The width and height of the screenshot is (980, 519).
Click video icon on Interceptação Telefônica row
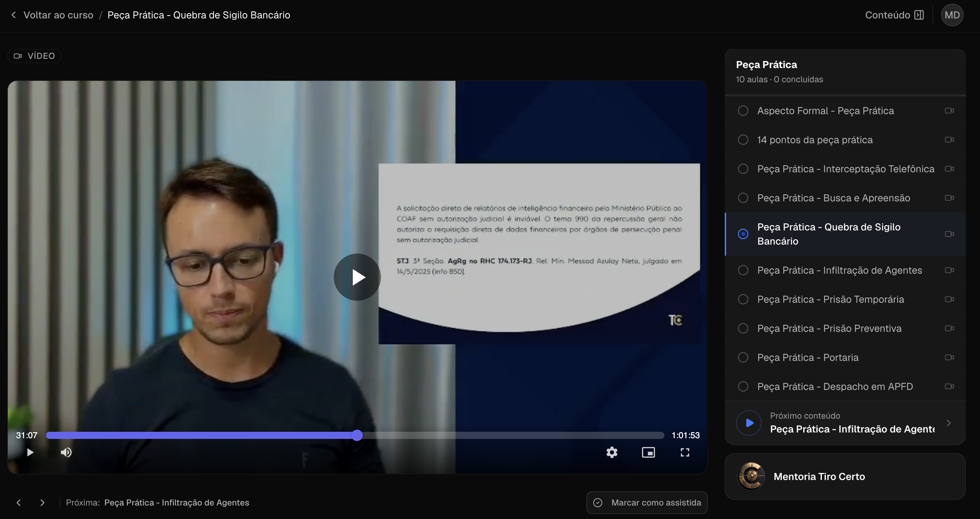click(x=949, y=168)
